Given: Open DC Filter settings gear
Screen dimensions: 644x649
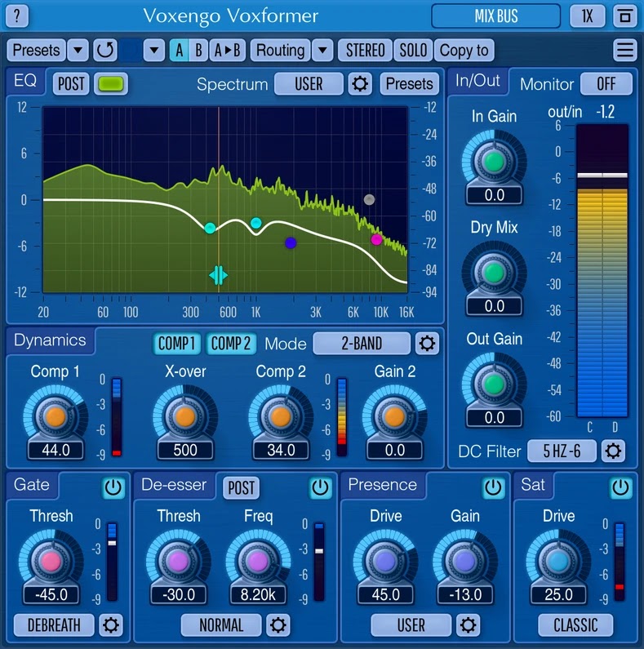Looking at the screenshot, I should [613, 451].
